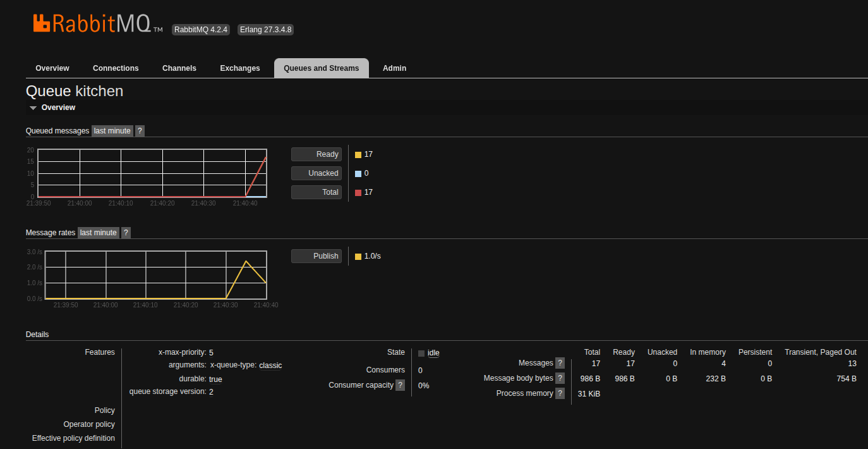The height and width of the screenshot is (449, 868).
Task: Click the 'queue storage version:' label
Action: 167,391
